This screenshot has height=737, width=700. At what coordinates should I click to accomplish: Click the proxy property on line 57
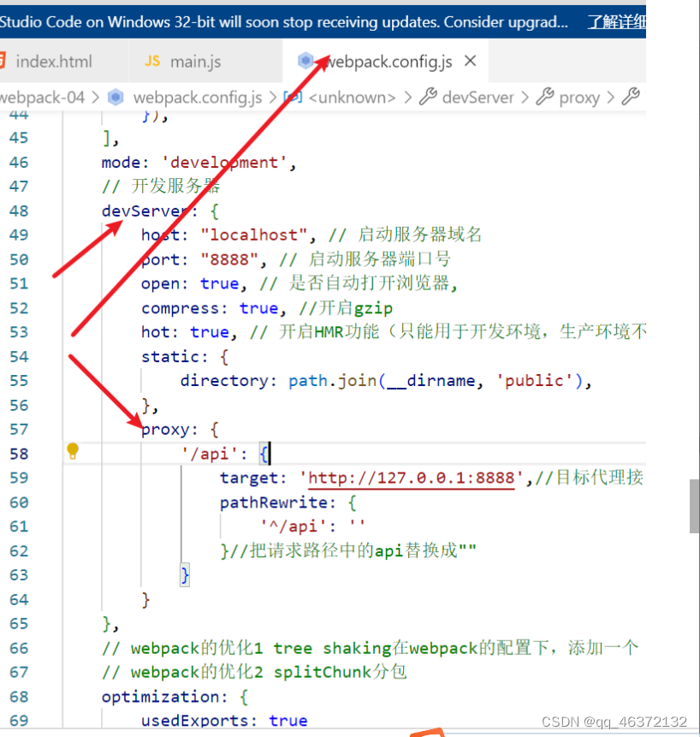(165, 430)
